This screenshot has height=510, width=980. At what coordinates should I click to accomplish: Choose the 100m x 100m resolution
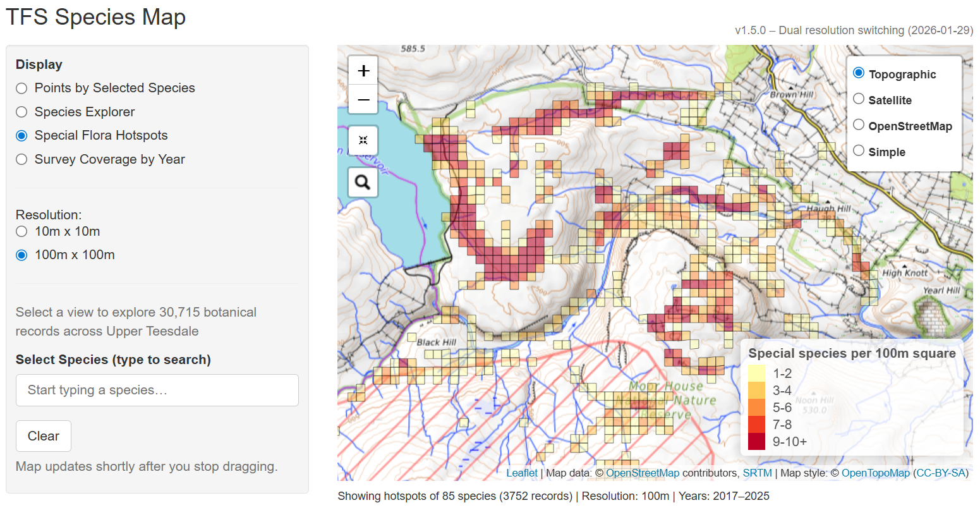(21, 255)
